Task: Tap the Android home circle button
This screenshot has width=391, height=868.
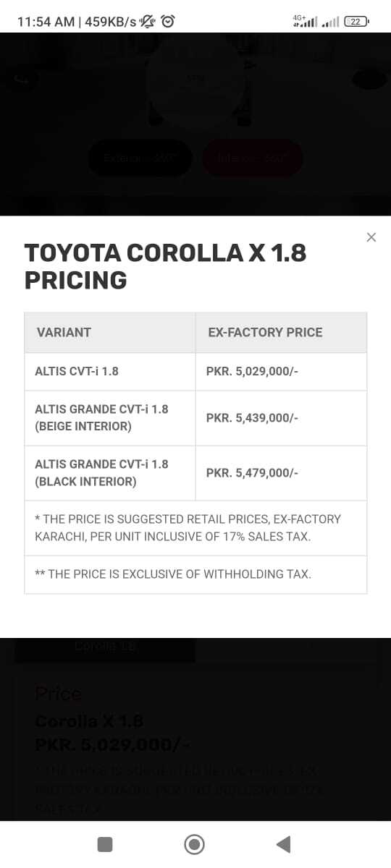Action: (194, 844)
